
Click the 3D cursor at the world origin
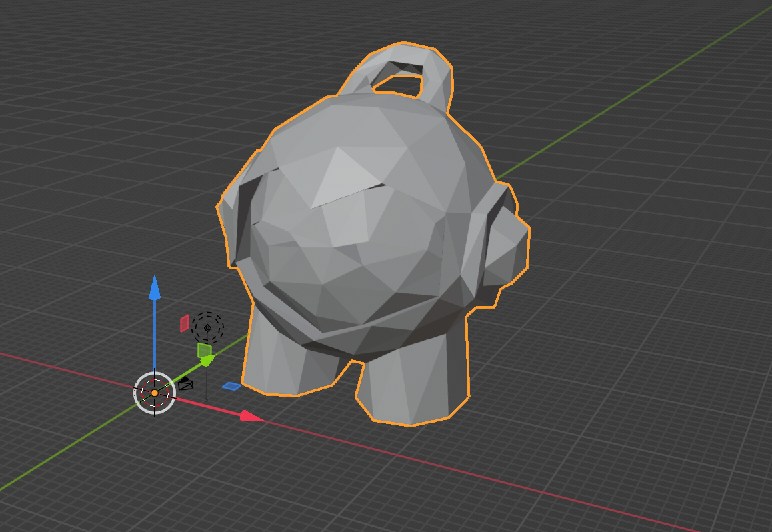155,393
